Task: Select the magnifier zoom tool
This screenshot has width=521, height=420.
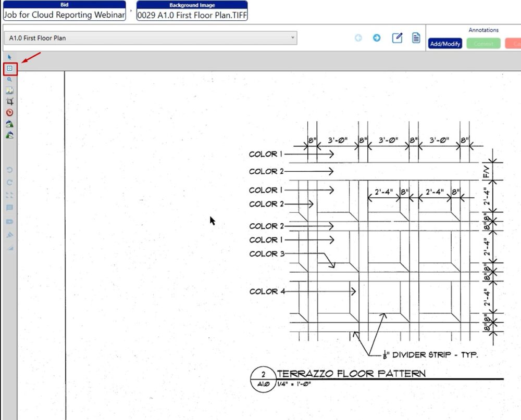Action: (x=9, y=80)
